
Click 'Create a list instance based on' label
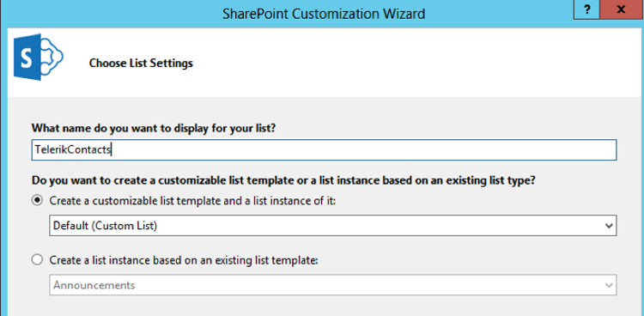tap(184, 260)
